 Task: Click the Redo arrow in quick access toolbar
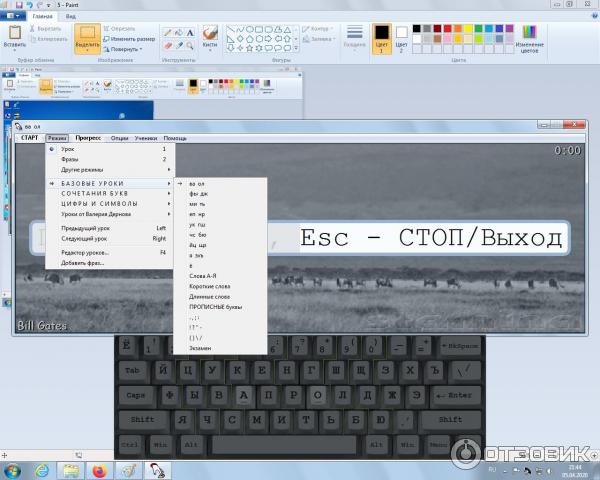[x=39, y=5]
